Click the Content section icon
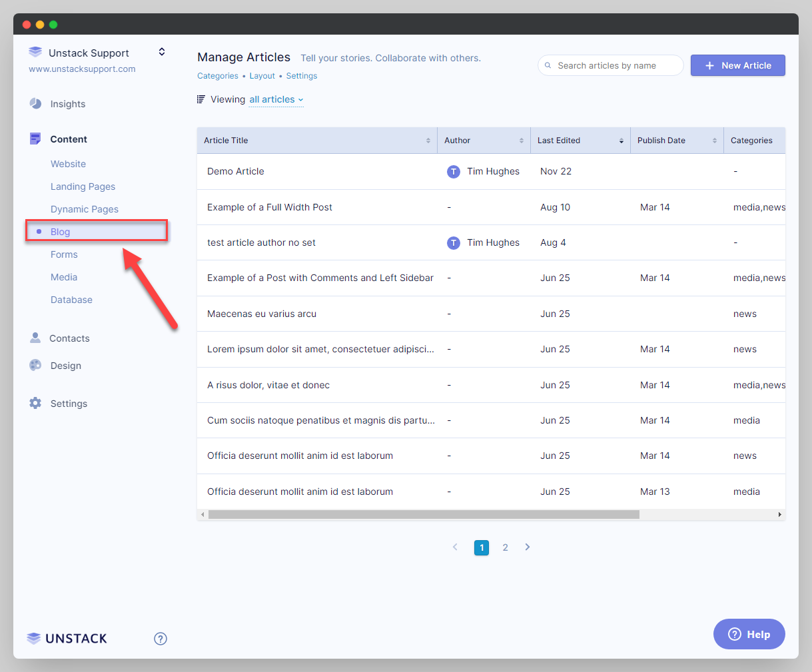This screenshot has height=672, width=812. coord(35,139)
